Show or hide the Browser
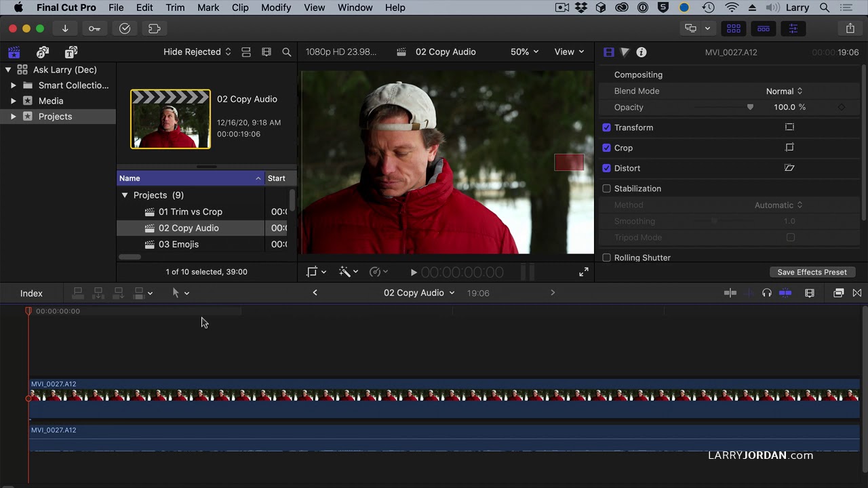Image resolution: width=868 pixels, height=488 pixels. tap(734, 28)
